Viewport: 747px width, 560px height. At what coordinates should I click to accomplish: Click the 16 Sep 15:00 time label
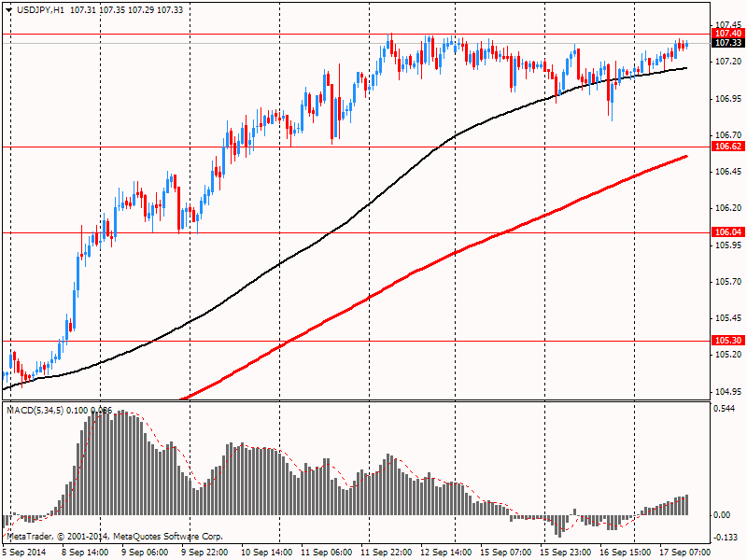[625, 552]
